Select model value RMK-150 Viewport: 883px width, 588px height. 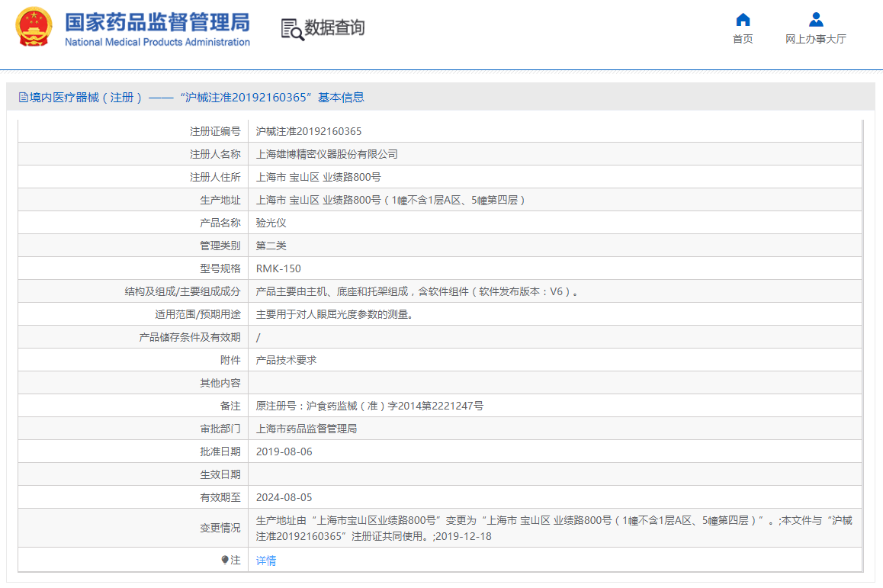coord(278,268)
